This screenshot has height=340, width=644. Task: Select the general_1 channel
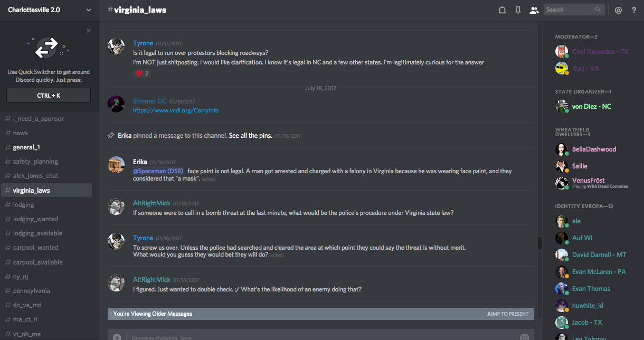[26, 147]
